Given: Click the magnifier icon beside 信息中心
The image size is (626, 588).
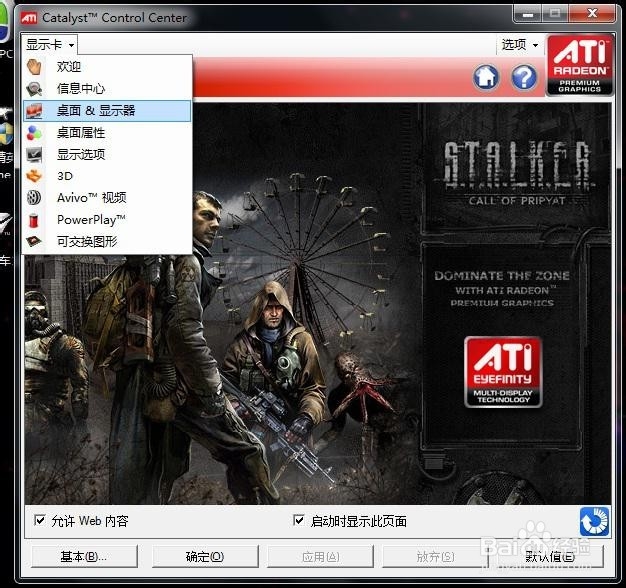Looking at the screenshot, I should [34, 89].
